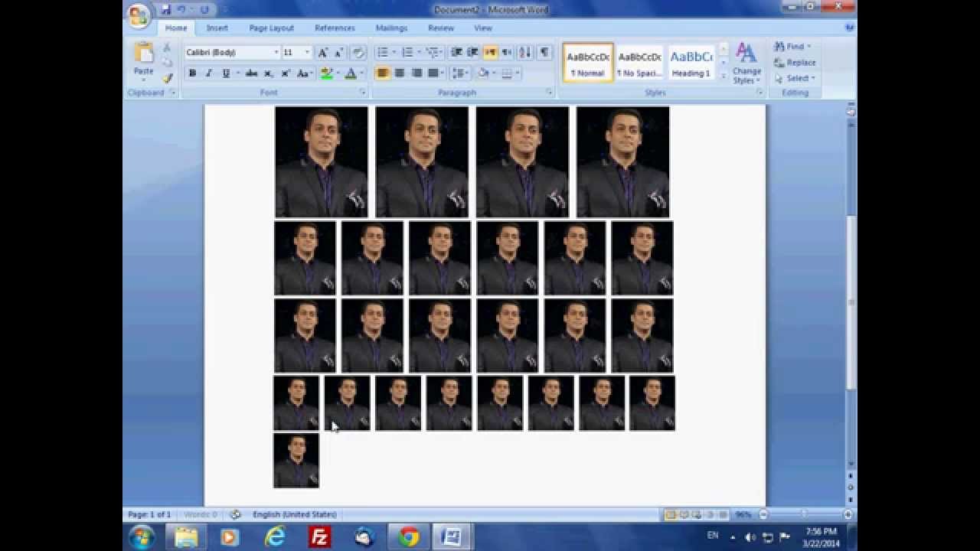Click the Paste clipboard icon

(x=144, y=52)
